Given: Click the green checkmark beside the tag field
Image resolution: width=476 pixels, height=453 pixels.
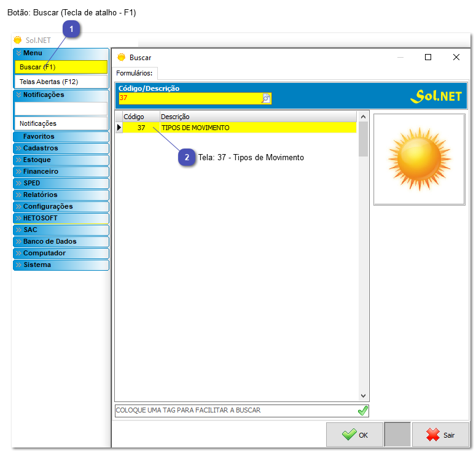Looking at the screenshot, I should click(363, 411).
